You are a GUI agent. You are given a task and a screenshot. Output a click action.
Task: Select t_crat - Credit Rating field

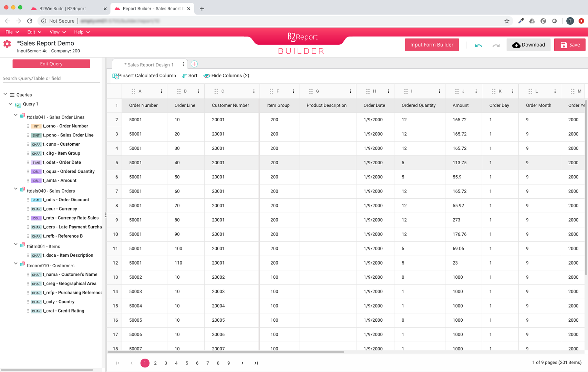pos(63,311)
